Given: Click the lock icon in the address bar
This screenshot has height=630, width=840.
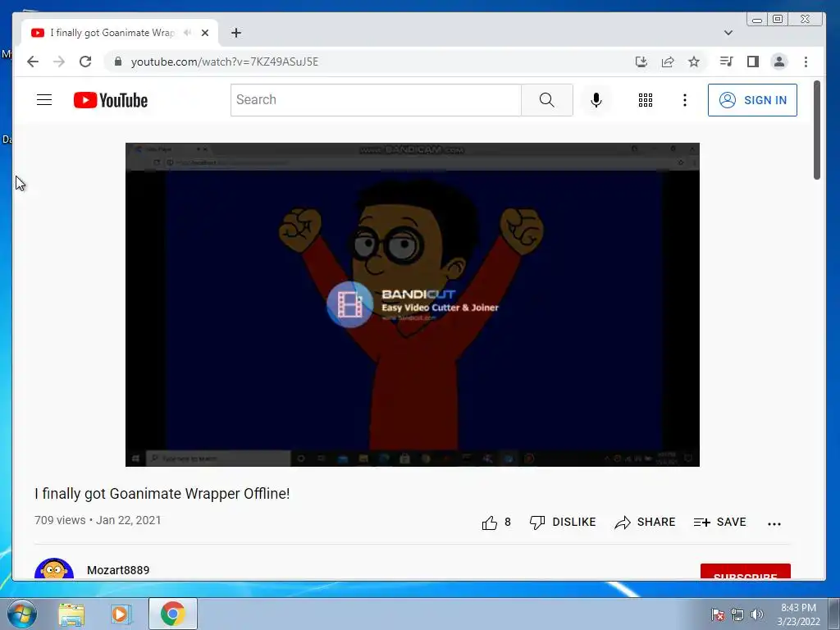Looking at the screenshot, I should 118,62.
